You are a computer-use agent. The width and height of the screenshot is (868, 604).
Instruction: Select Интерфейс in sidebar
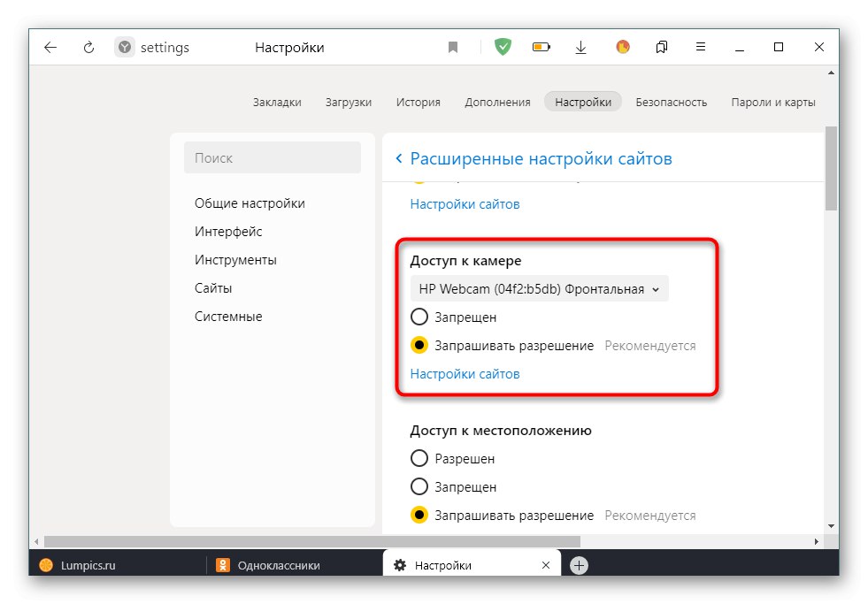coord(228,231)
